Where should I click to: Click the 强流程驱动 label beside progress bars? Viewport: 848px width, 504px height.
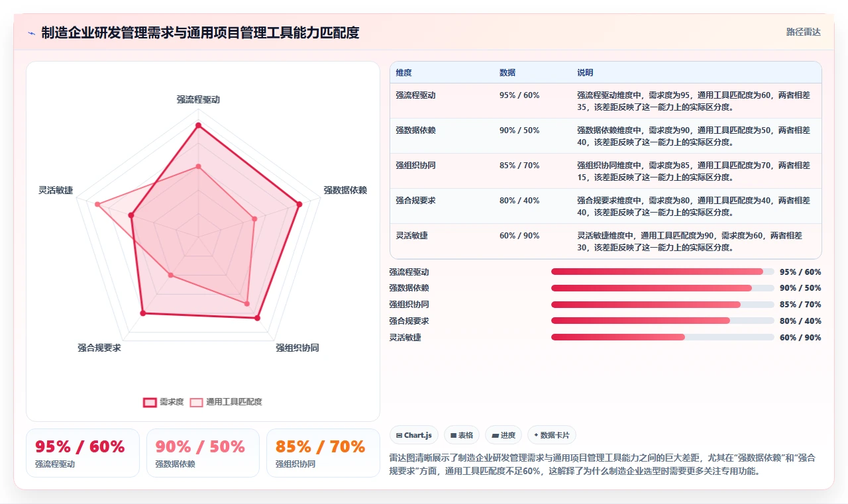coord(409,272)
